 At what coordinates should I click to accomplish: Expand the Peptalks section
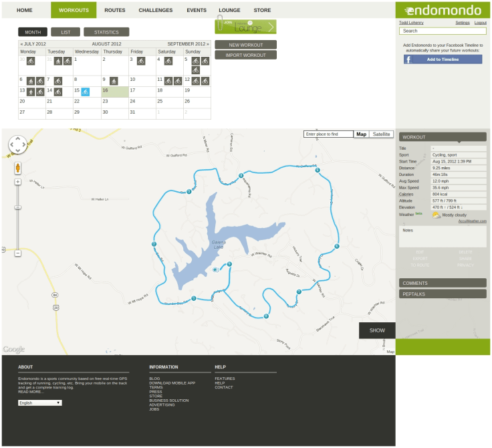pyautogui.click(x=443, y=294)
